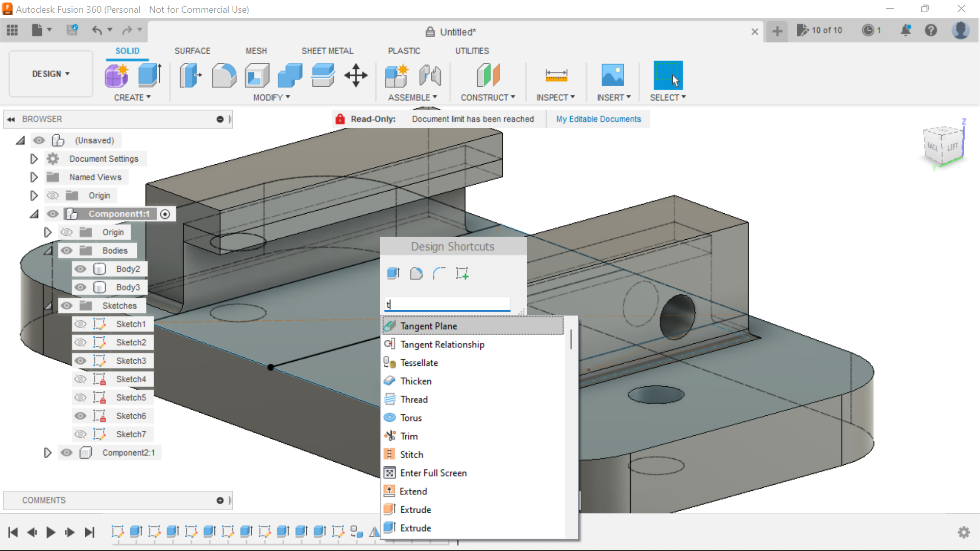Toggle visibility of Body2
The image size is (980, 551).
[x=80, y=269]
